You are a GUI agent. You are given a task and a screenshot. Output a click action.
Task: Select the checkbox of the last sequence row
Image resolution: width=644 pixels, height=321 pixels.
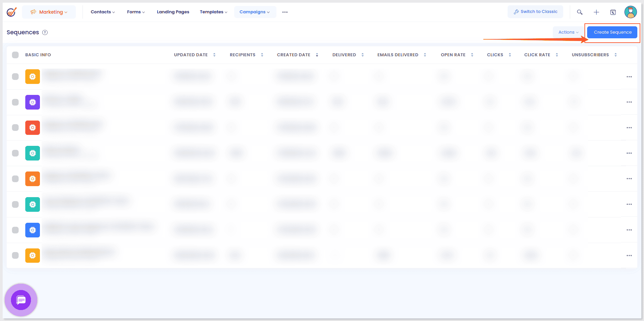click(x=15, y=255)
